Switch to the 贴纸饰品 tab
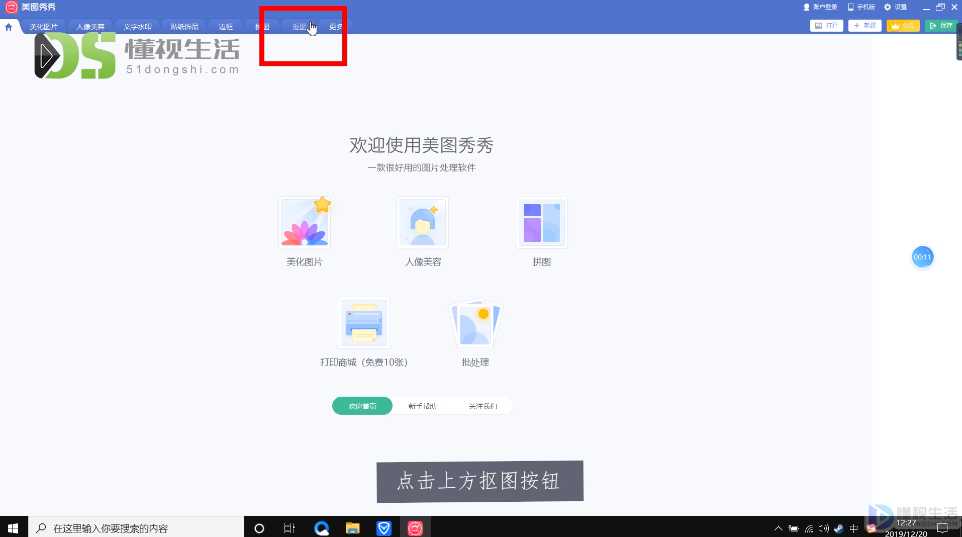 184,27
